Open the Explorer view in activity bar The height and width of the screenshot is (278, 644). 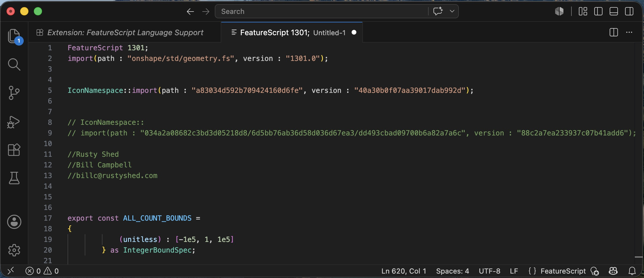(x=14, y=36)
